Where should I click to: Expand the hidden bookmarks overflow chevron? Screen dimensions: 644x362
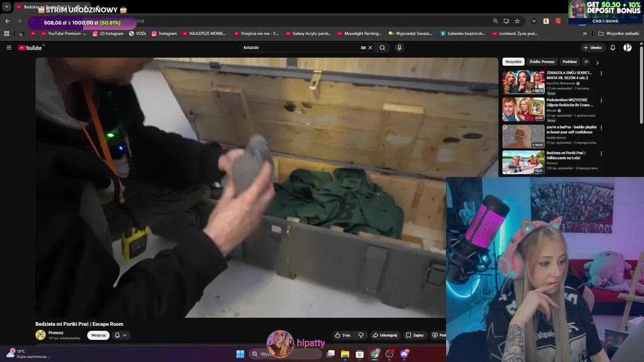point(585,34)
